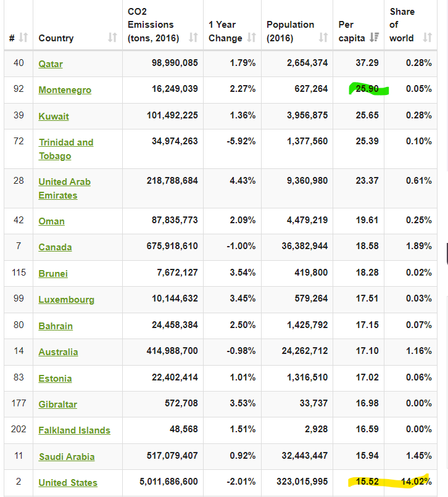448x497 pixels.
Task: Select rank number 115 cell
Action: (x=19, y=273)
